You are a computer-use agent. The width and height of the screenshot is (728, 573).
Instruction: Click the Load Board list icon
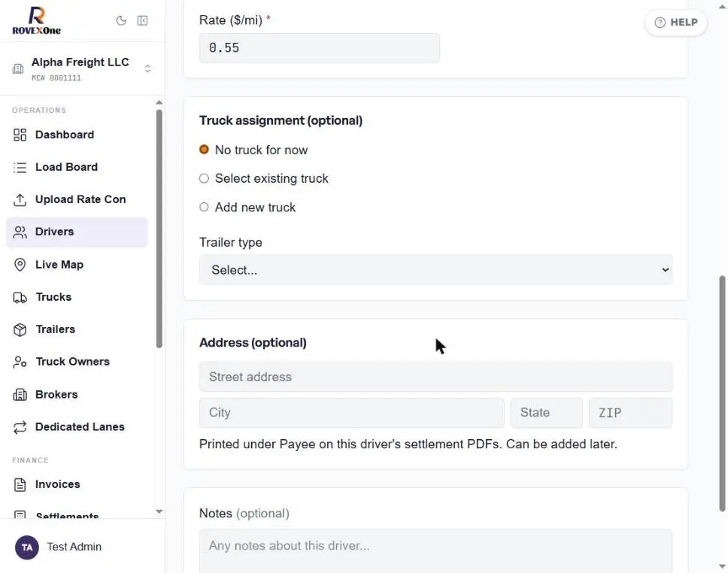pos(20,167)
